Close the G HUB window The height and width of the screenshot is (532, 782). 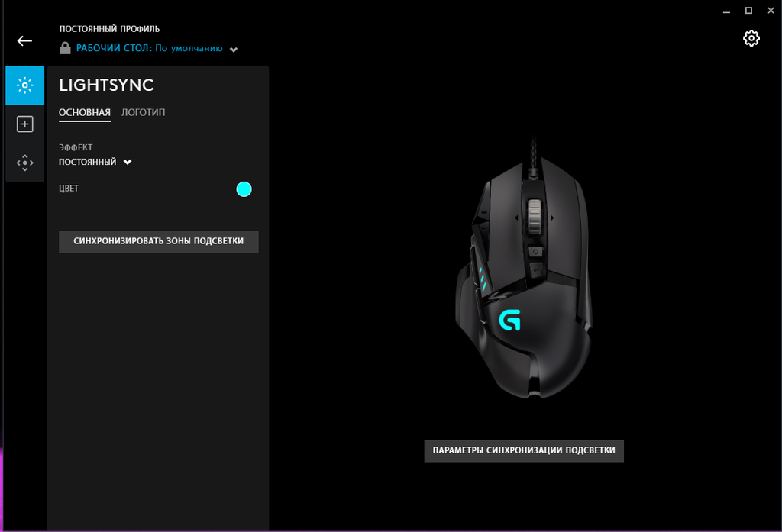(x=771, y=11)
